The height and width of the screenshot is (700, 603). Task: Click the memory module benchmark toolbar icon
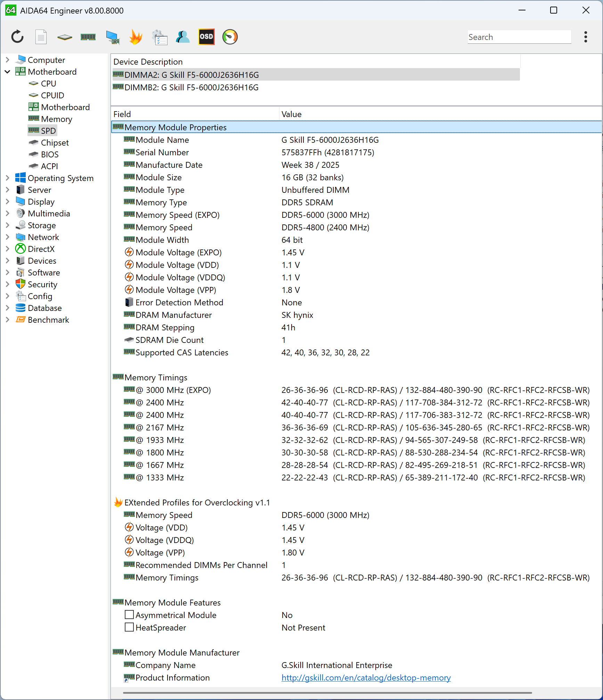pyautogui.click(x=88, y=37)
